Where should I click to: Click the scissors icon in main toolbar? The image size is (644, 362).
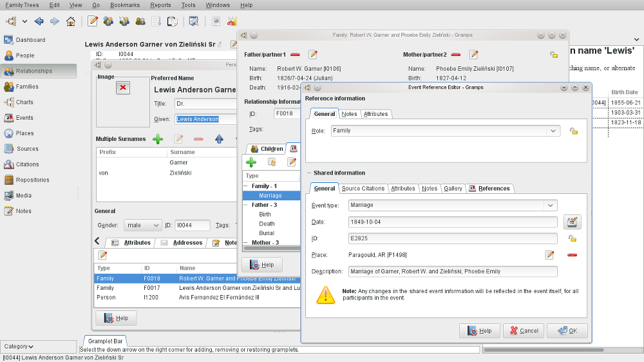pyautogui.click(x=232, y=21)
